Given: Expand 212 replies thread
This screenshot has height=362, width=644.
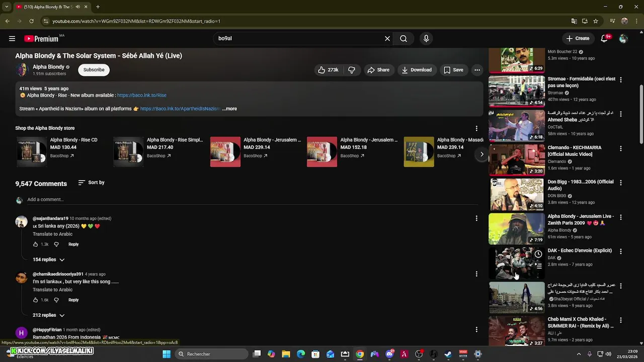Looking at the screenshot, I should pos(49,315).
